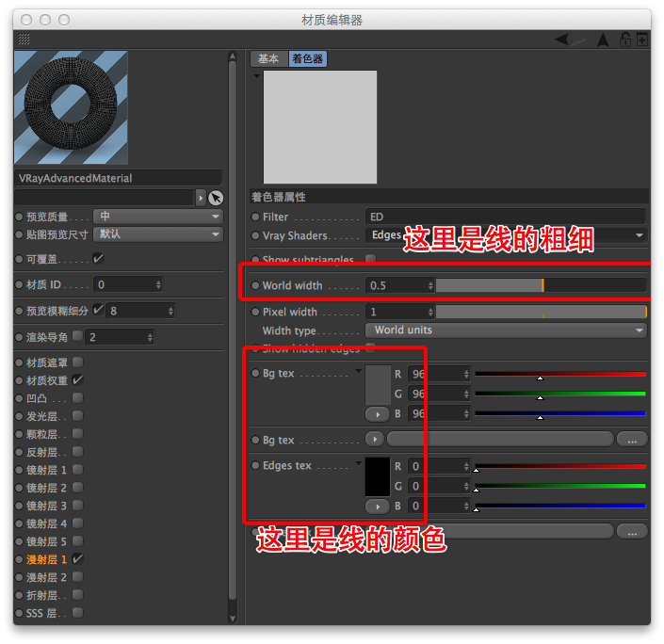664x644 pixels.
Task: Enable the 渲染导角 checkbox
Action: click(x=77, y=336)
